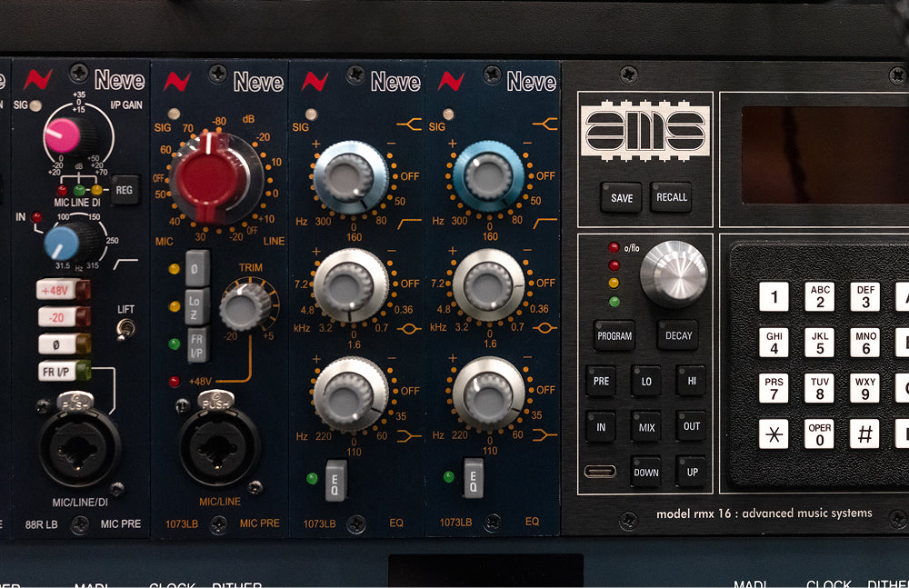Push the OUT button
The image size is (909, 588).
tap(691, 426)
